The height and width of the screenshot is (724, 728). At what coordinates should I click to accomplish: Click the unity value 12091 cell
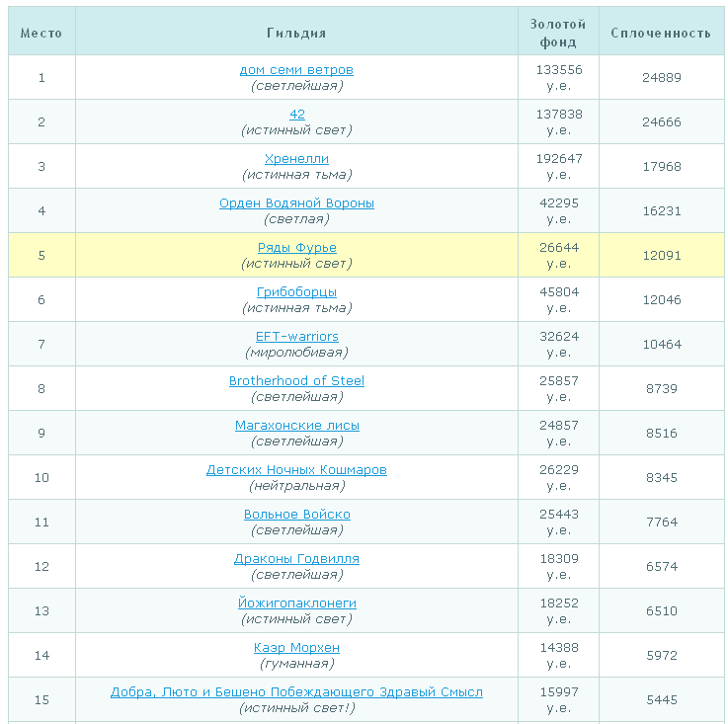coord(661,256)
